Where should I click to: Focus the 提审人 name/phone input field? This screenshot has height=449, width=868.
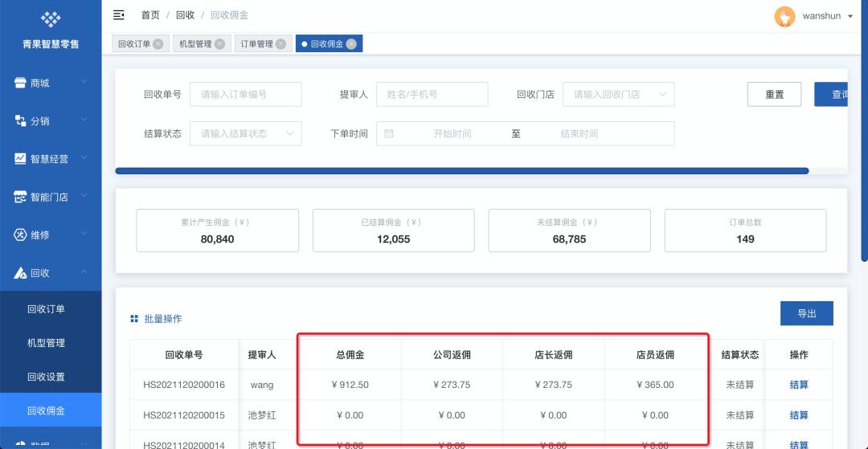(432, 94)
